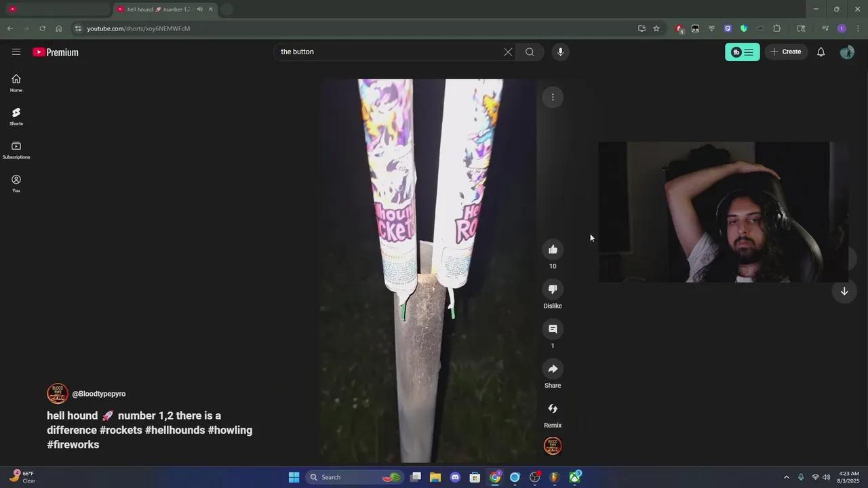The height and width of the screenshot is (488, 868).
Task: Search with your voice using the microphone
Action: 560,52
